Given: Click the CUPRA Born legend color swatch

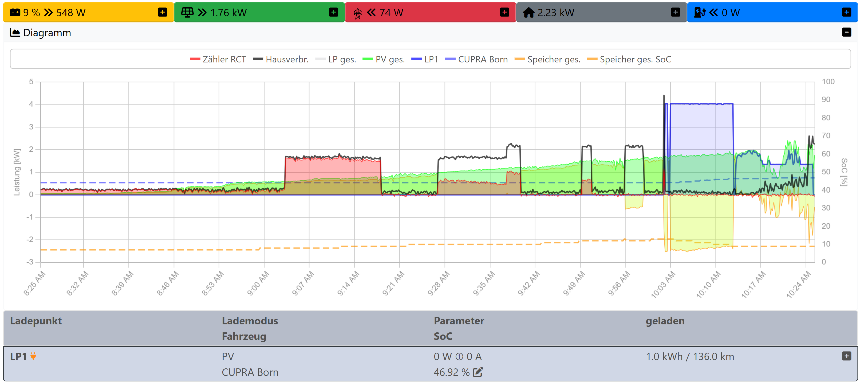Looking at the screenshot, I should (450, 59).
